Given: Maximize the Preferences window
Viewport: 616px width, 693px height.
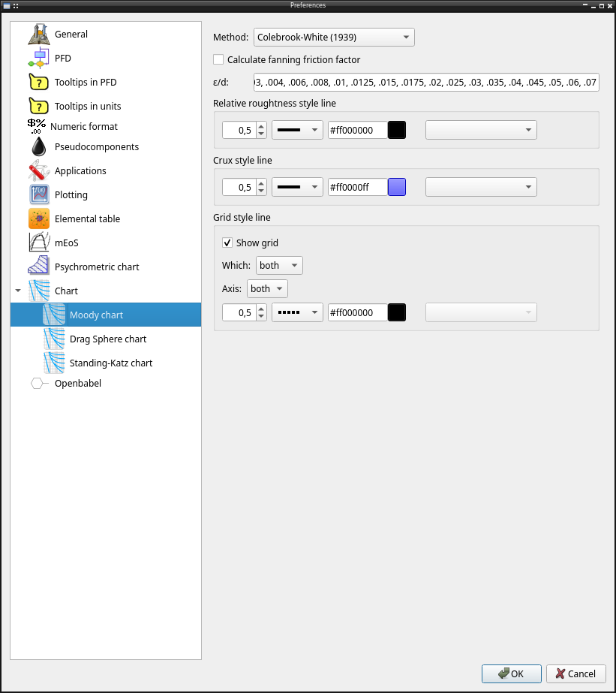Looking at the screenshot, I should tap(601, 6).
